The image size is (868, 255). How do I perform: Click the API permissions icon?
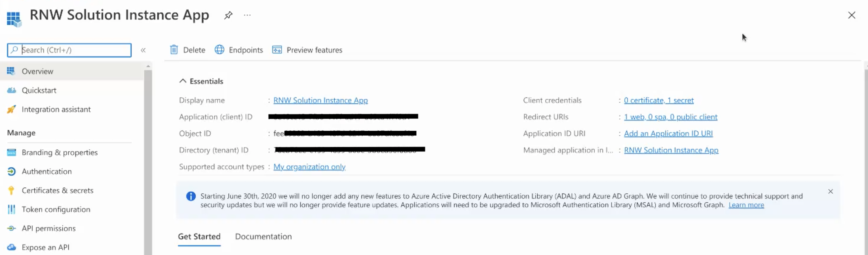pos(11,228)
